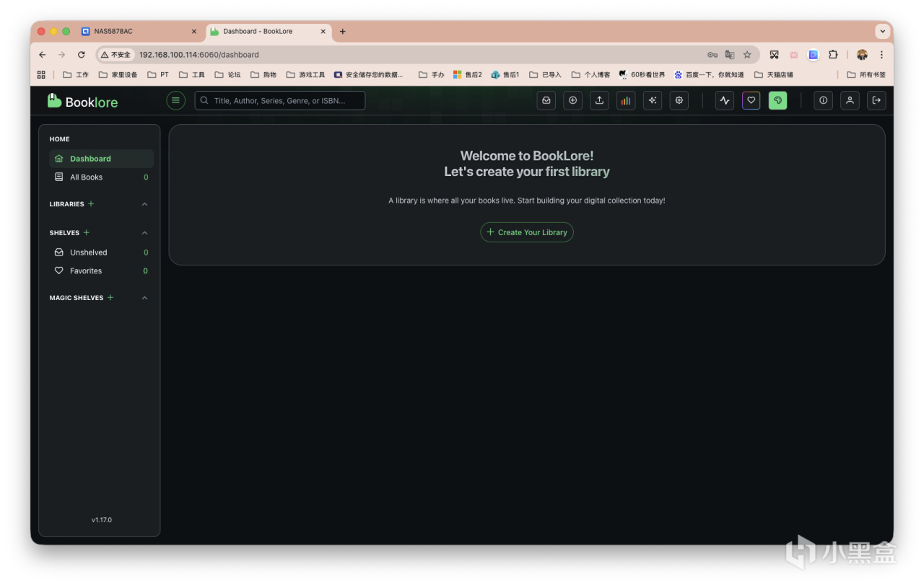Click the sparkles magic icon in toolbar
This screenshot has height=585, width=924.
pyautogui.click(x=653, y=100)
